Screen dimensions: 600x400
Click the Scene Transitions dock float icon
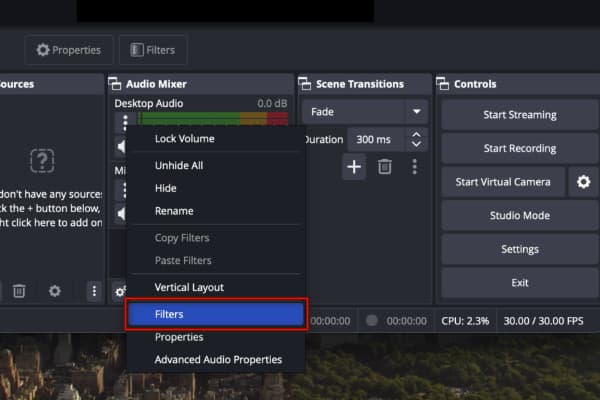[x=305, y=83]
